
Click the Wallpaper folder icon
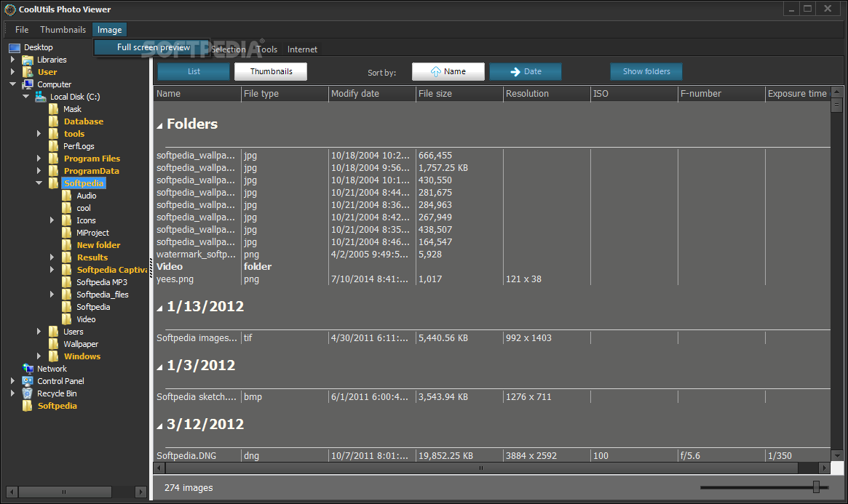click(54, 344)
